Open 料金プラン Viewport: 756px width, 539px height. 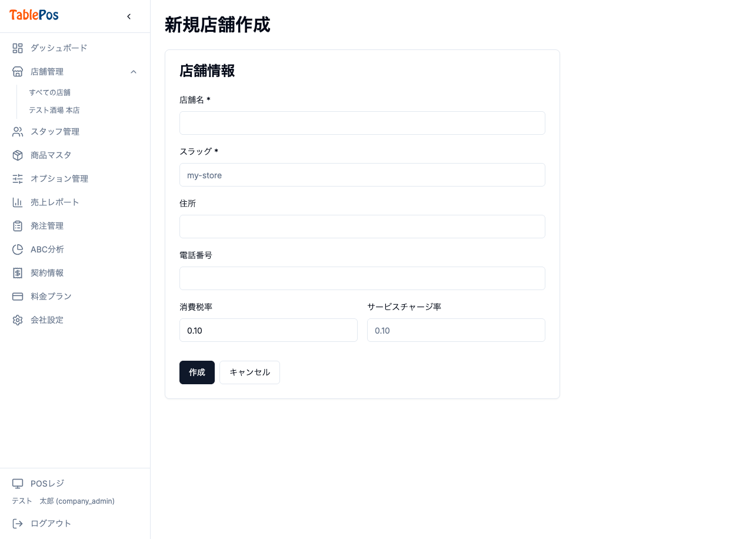(x=75, y=297)
